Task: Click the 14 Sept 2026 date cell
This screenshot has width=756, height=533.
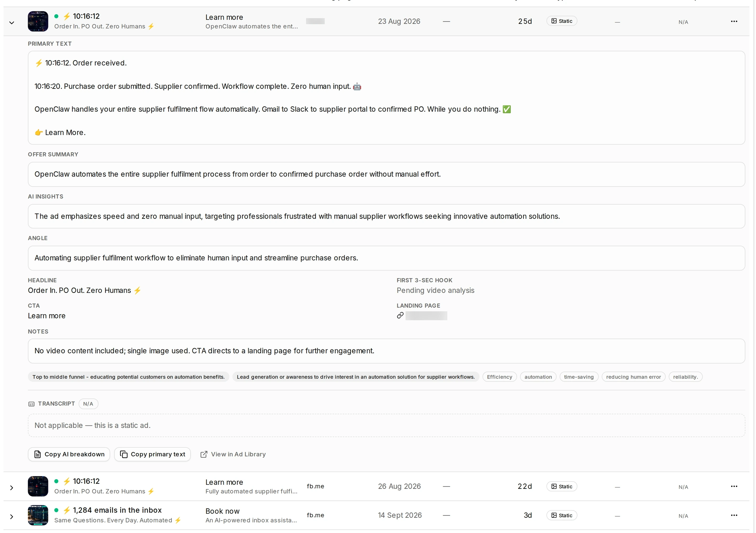Action: pyautogui.click(x=400, y=515)
